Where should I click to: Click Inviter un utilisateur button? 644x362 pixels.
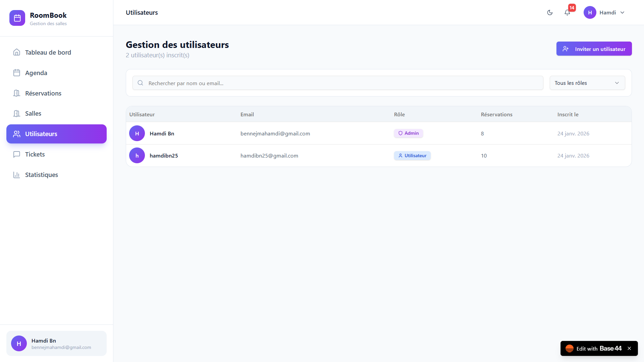(594, 49)
